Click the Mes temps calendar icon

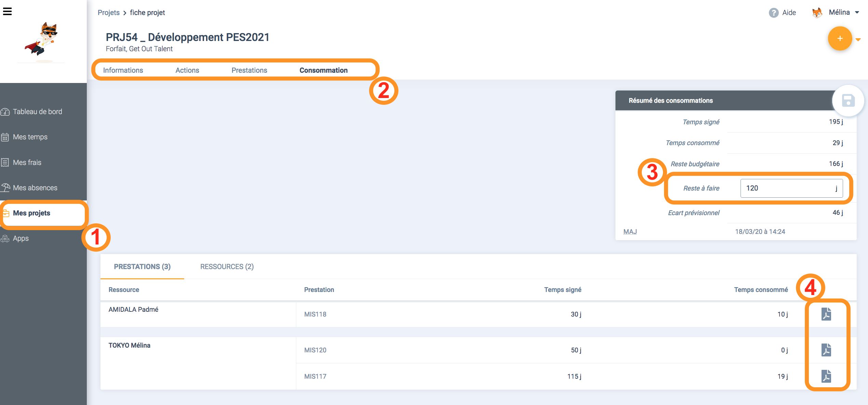pos(5,137)
